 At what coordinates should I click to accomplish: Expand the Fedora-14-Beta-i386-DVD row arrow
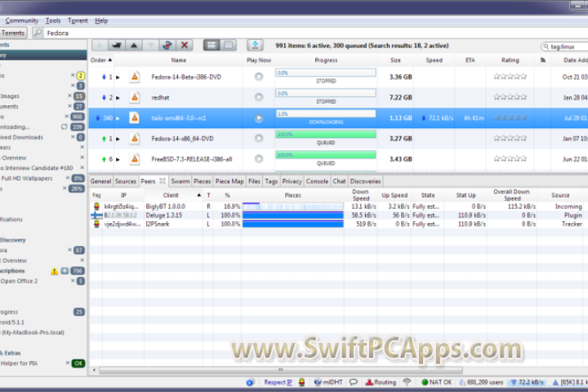(x=118, y=78)
